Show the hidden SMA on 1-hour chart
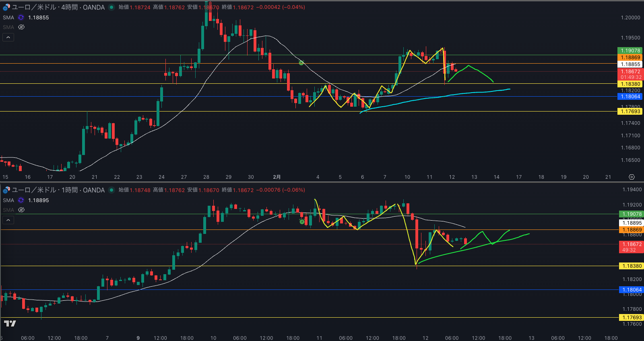The width and height of the screenshot is (644, 341). (x=21, y=210)
